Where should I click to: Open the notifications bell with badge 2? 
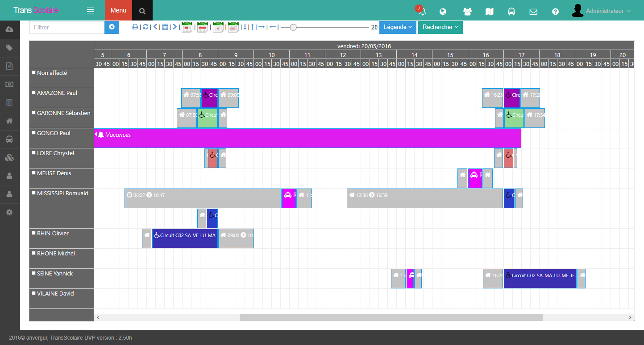422,12
